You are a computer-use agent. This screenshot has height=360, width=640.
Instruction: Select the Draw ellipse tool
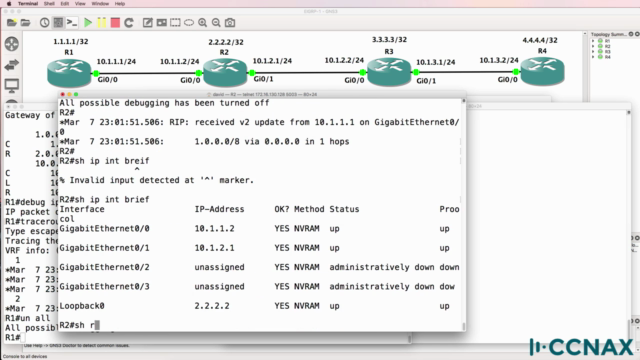point(189,22)
